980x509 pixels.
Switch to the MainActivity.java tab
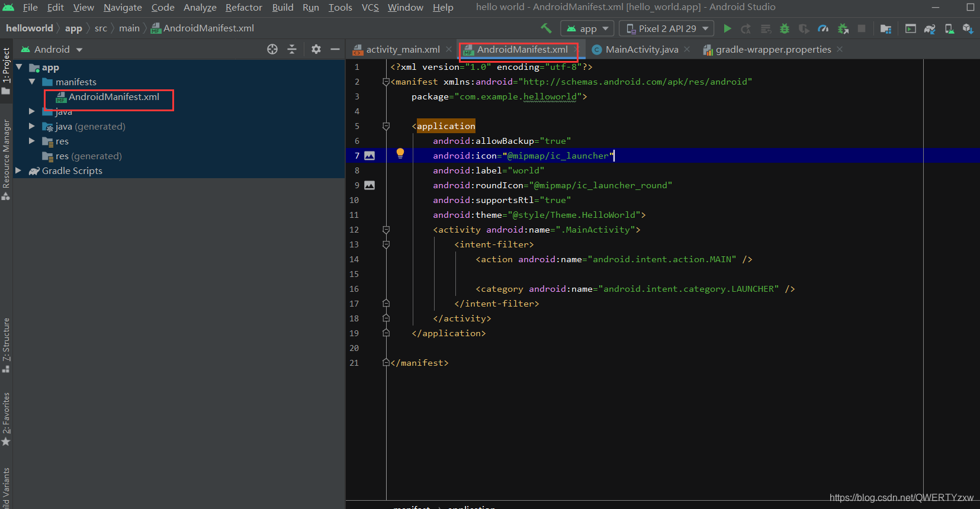(642, 49)
